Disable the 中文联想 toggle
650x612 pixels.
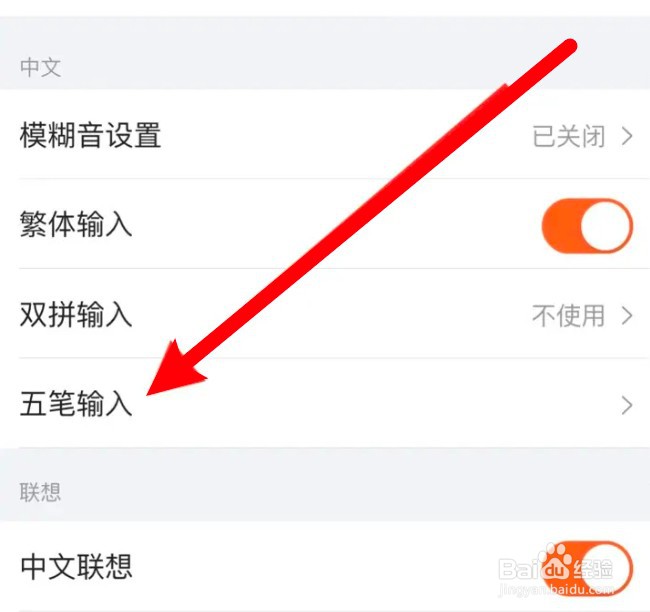(x=587, y=568)
